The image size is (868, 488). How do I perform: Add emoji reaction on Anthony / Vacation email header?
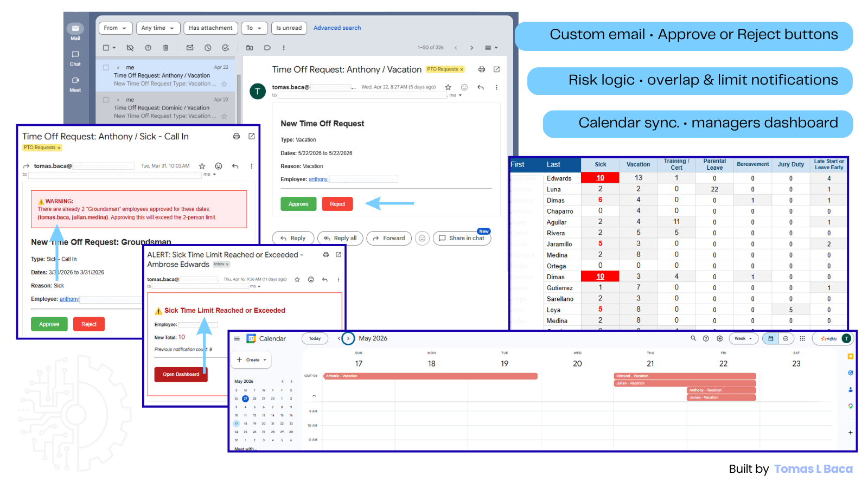coord(464,87)
